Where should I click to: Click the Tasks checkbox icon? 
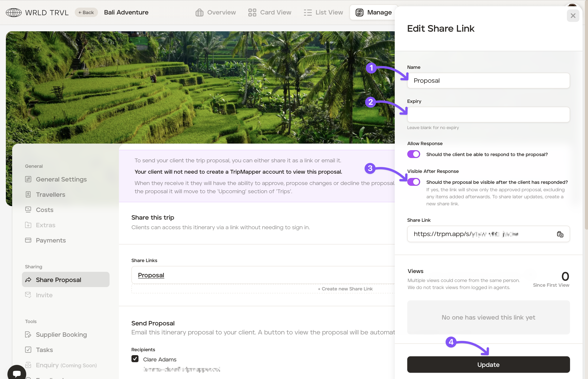[28, 350]
